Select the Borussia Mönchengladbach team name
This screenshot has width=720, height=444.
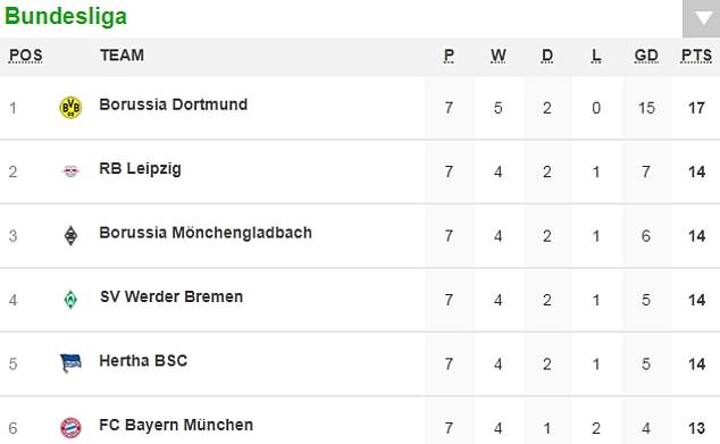pyautogui.click(x=205, y=233)
